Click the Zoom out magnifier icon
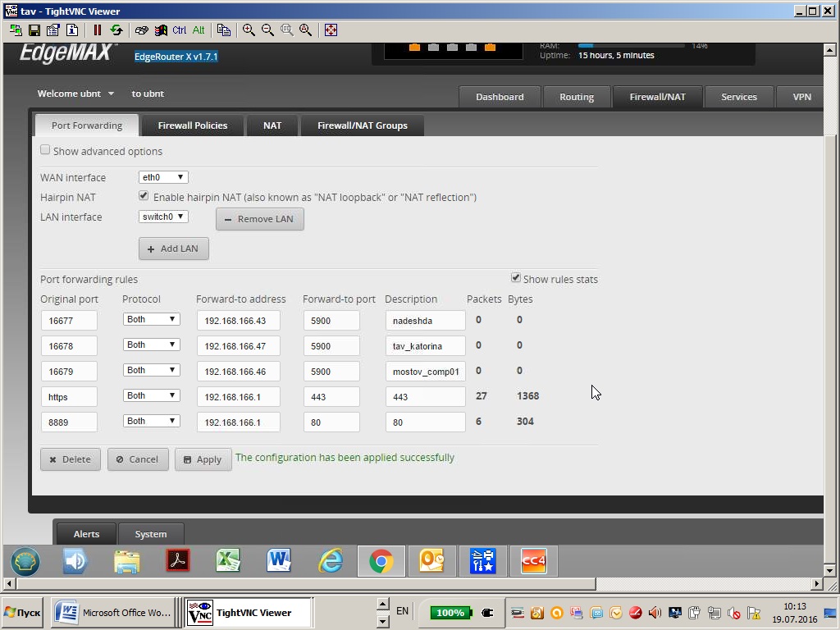 click(268, 30)
